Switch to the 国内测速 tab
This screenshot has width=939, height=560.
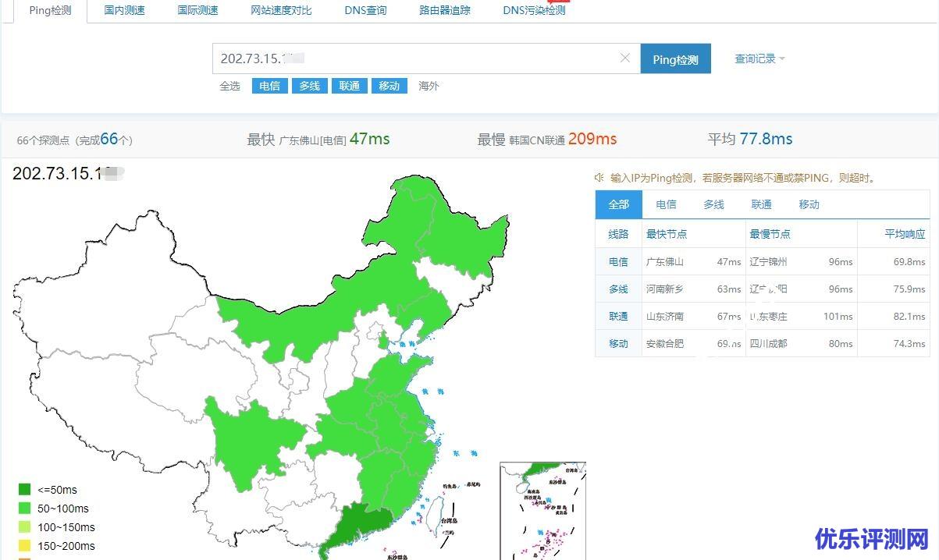(x=125, y=11)
